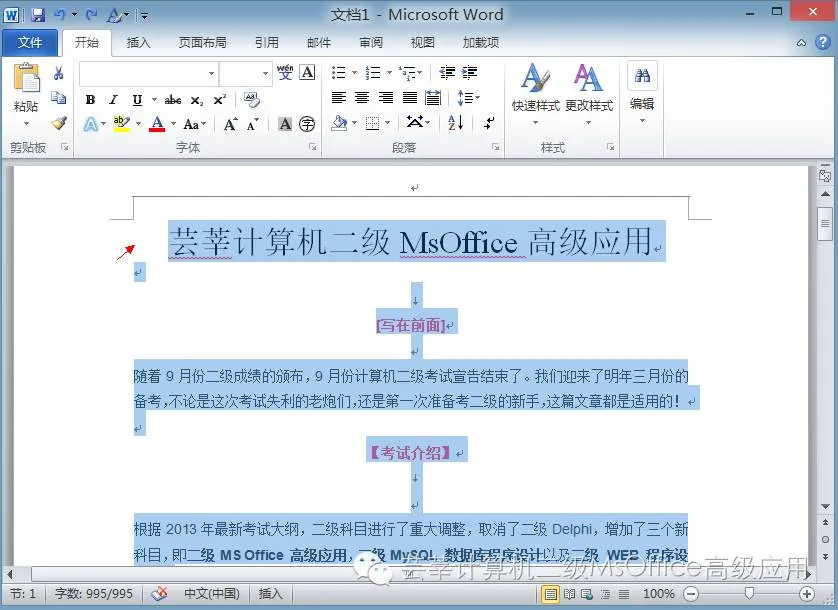Decrease the paragraph indent

click(447, 72)
